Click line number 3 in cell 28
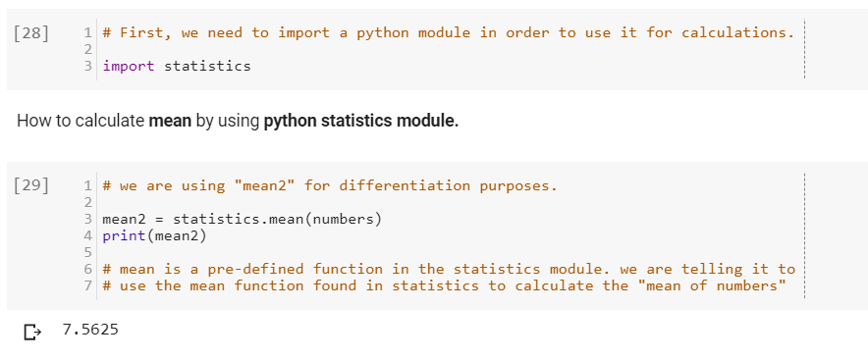 (87, 67)
